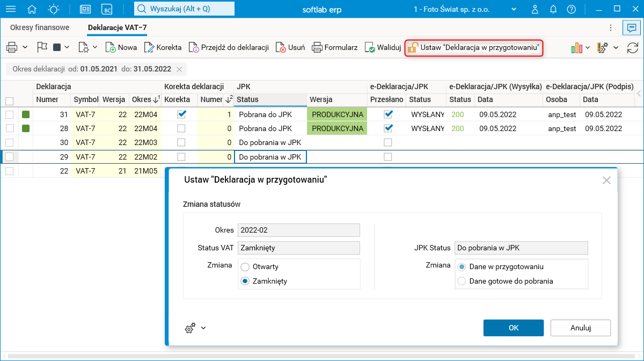Click Przejdź do deklaracji
The height and width of the screenshot is (361, 644).
(229, 47)
